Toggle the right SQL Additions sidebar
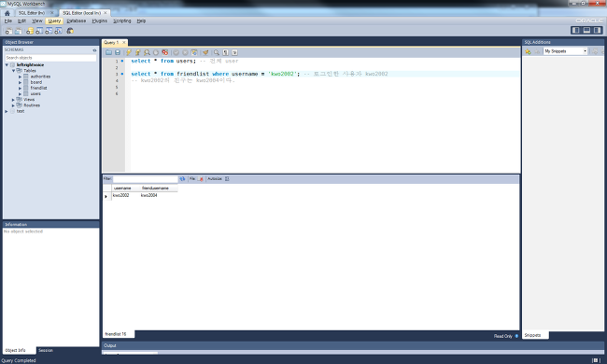Screen dimensions: 607x364 click(x=598, y=30)
